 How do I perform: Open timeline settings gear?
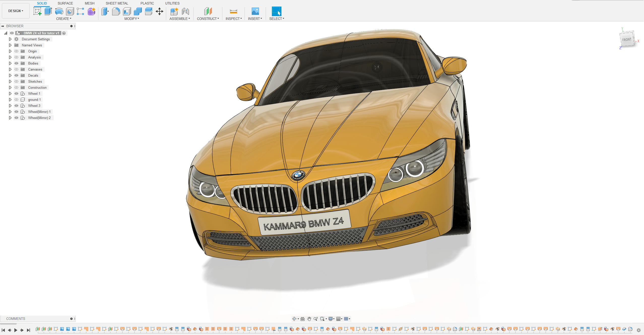tap(639, 330)
